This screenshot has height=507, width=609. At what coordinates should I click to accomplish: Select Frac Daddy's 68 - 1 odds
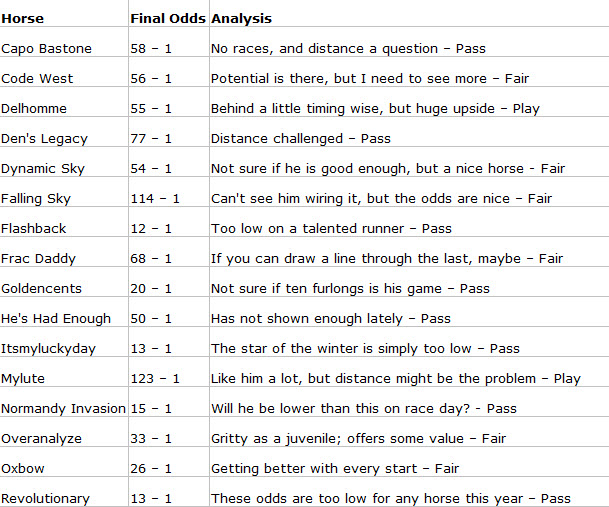[x=151, y=258]
